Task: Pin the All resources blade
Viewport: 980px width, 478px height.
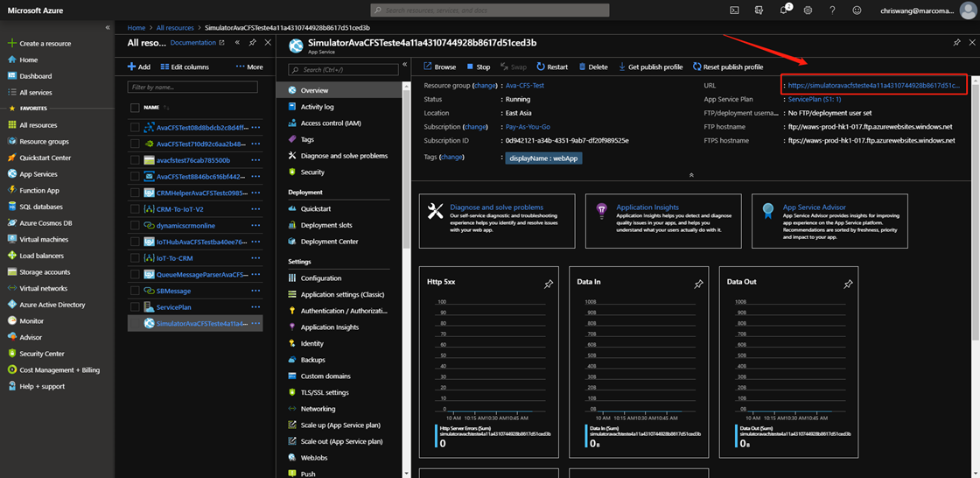Action: coord(253,43)
